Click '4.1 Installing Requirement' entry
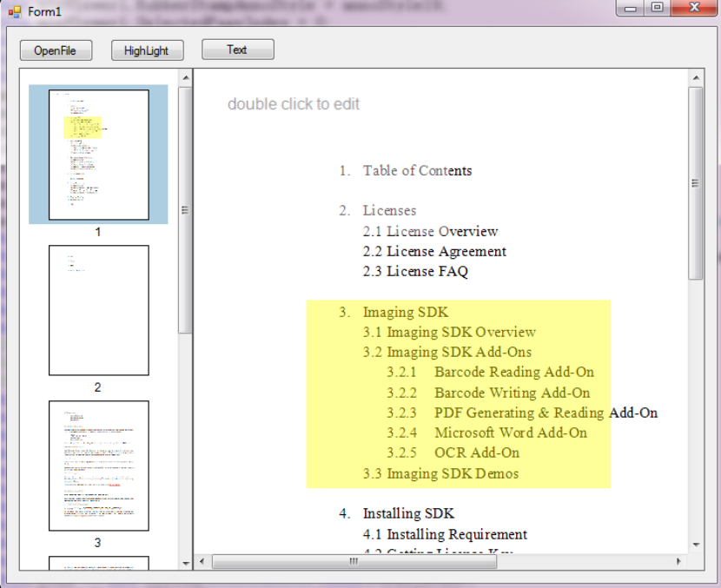The image size is (721, 588). point(445,534)
